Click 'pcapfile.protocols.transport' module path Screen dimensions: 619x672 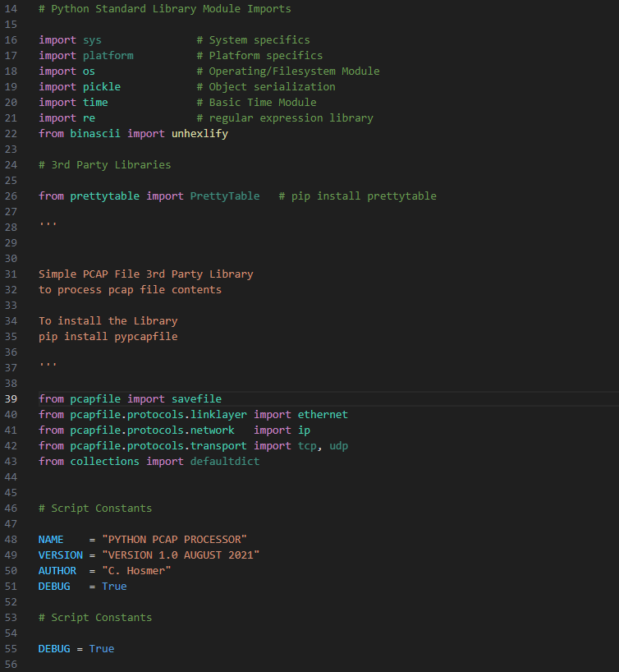[x=158, y=446]
